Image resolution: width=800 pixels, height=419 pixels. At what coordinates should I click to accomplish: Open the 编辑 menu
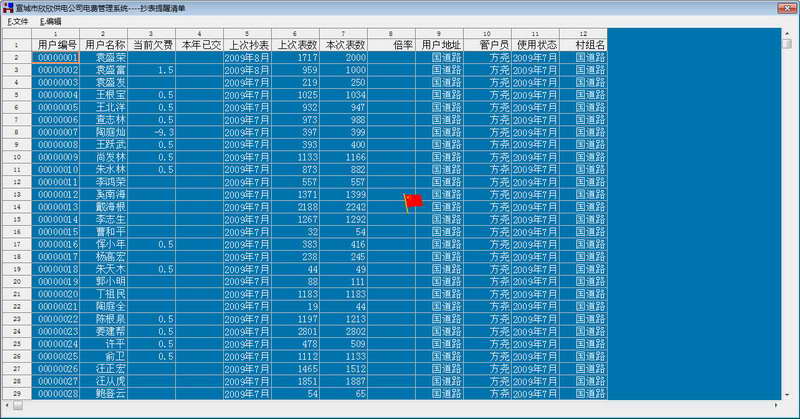click(x=51, y=21)
